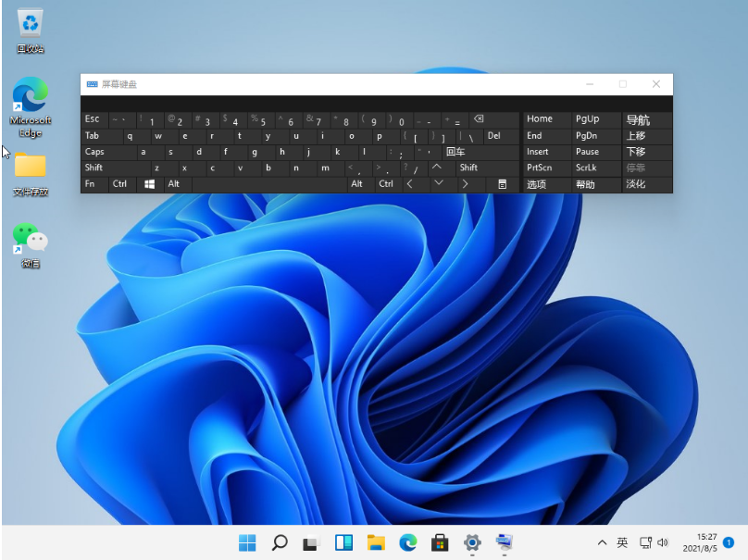Viewport: 748px width, 560px height.
Task: Expand hidden system tray icons
Action: [601, 544]
